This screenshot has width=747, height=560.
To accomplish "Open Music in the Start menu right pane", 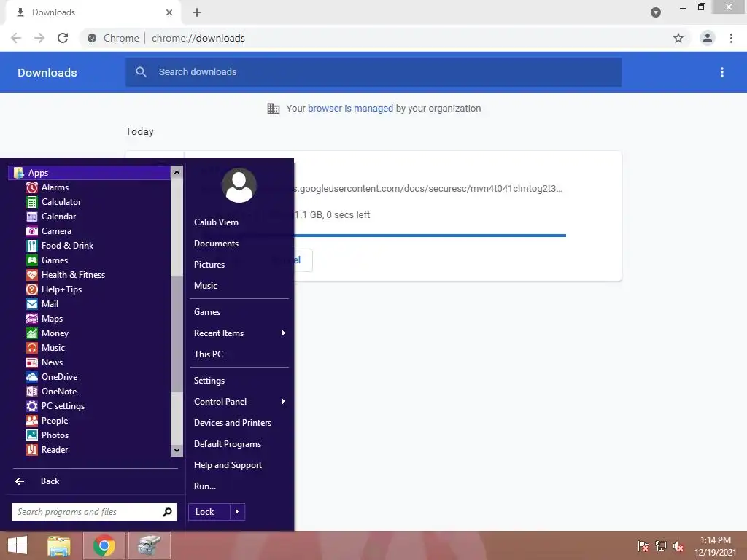I will (205, 286).
